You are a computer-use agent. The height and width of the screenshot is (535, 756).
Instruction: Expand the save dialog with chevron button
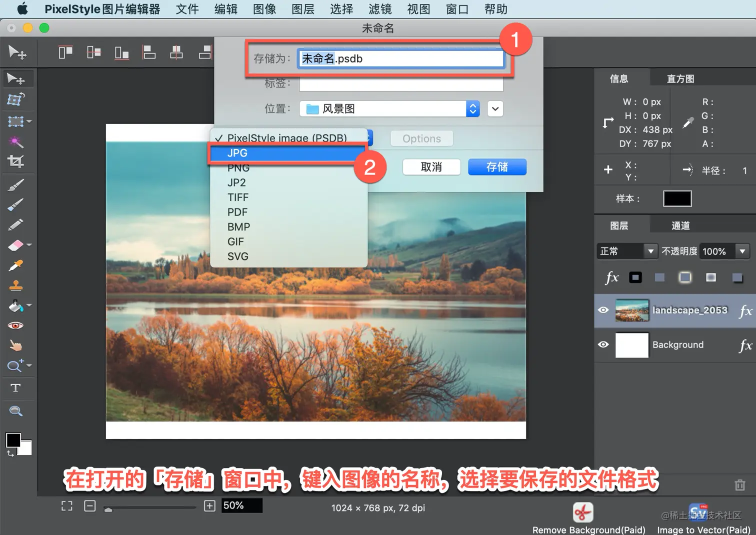tap(495, 109)
